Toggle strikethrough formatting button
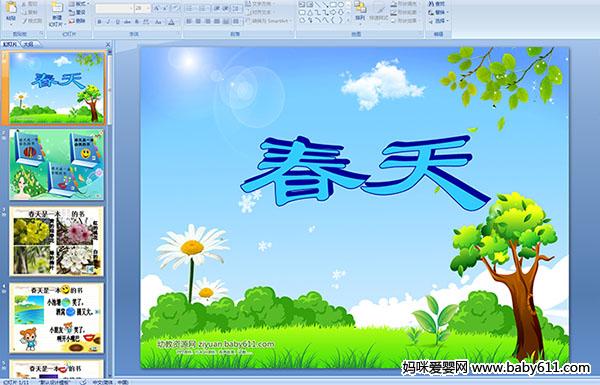Image resolution: width=600 pixels, height=385 pixels. 127,22
